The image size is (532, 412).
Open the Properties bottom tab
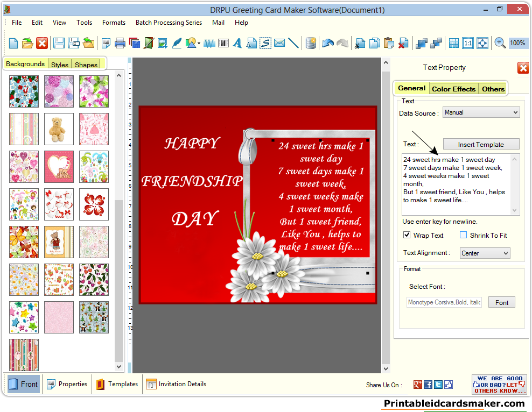click(x=67, y=384)
